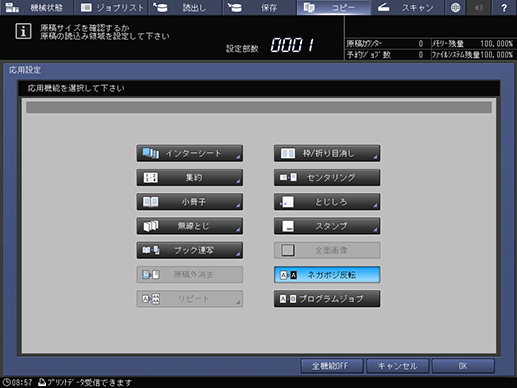Click the printer status icon
This screenshot has height=388, width=517.
[x=42, y=382]
